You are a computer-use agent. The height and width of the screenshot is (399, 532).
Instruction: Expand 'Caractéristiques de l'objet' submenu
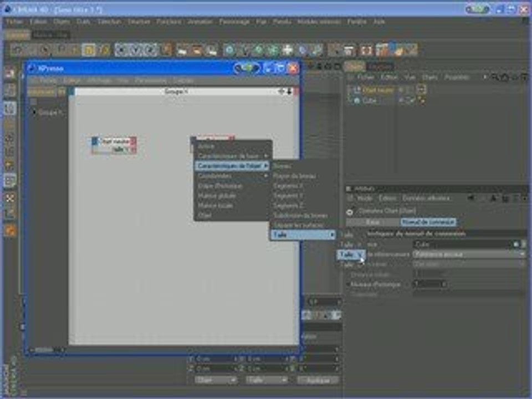point(233,166)
